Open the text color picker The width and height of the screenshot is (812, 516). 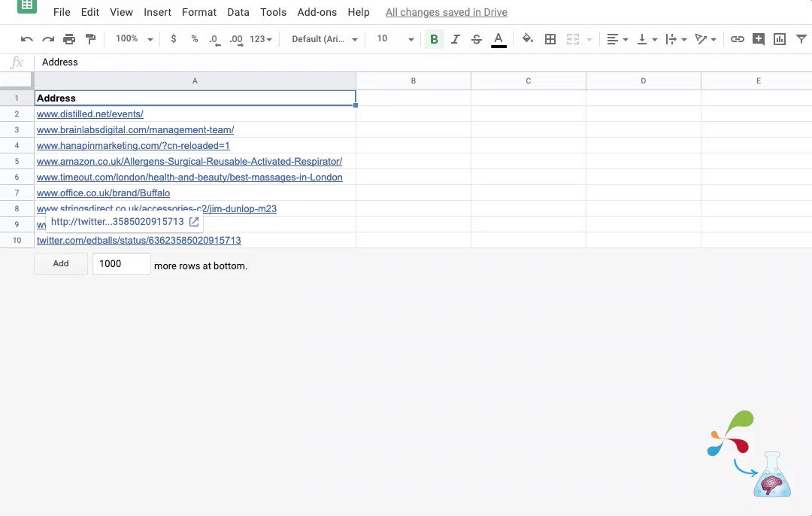(498, 39)
